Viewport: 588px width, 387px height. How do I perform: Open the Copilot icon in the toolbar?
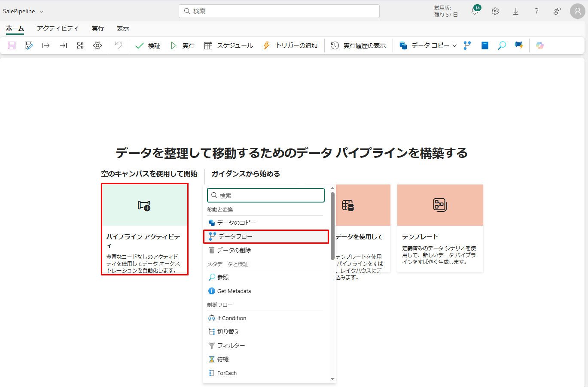tap(540, 45)
